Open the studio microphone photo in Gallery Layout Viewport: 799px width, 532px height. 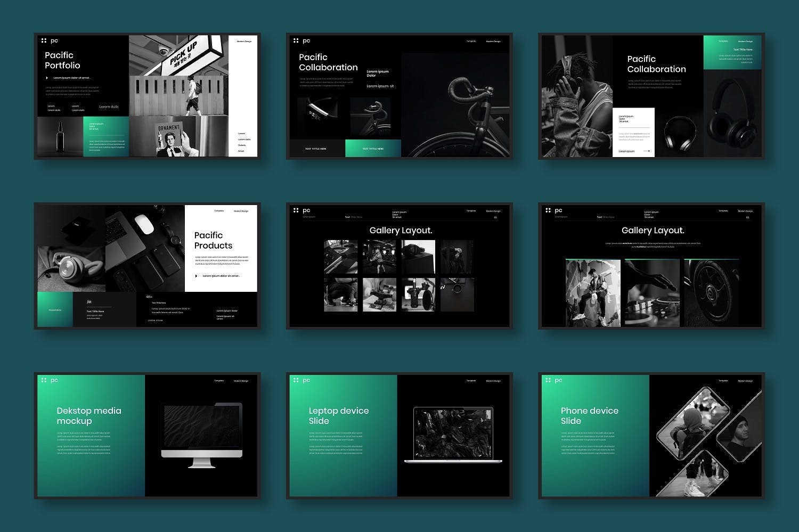pyautogui.click(x=418, y=294)
